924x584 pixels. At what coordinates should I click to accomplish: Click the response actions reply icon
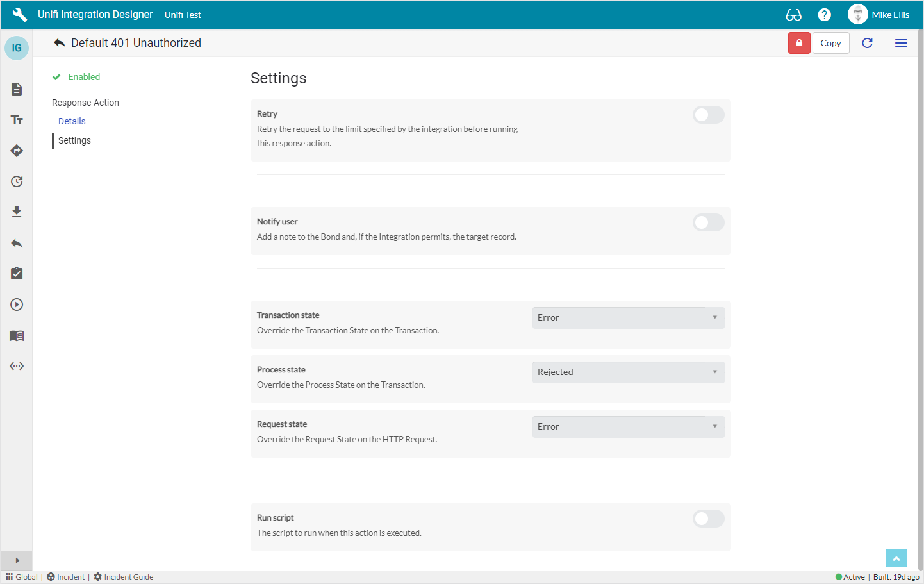[17, 242]
